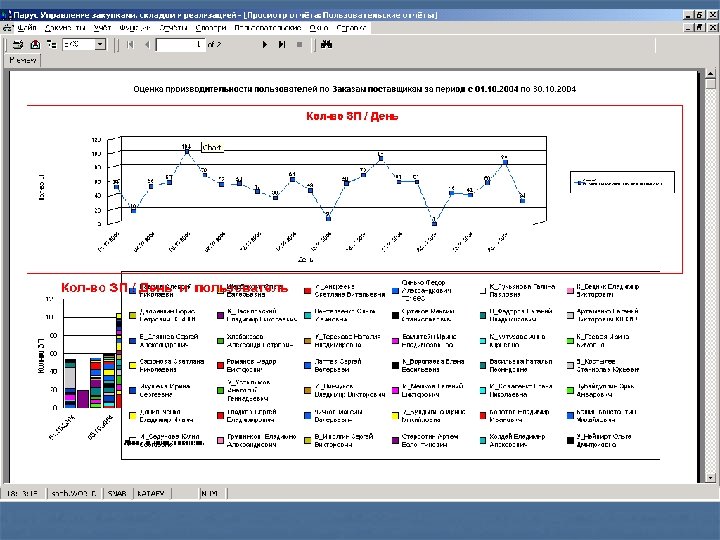
Task: Click the KATAEV status bar entry
Action: point(151,494)
